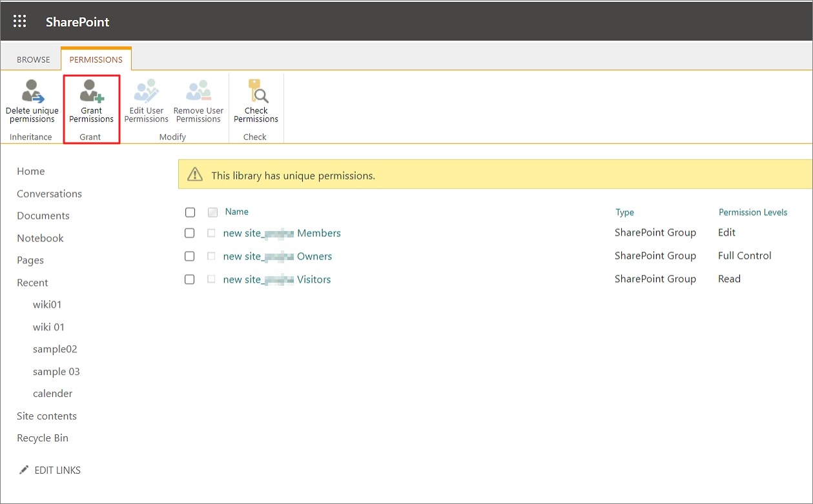The image size is (813, 504).
Task: Open the Recycle Bin
Action: (x=42, y=438)
